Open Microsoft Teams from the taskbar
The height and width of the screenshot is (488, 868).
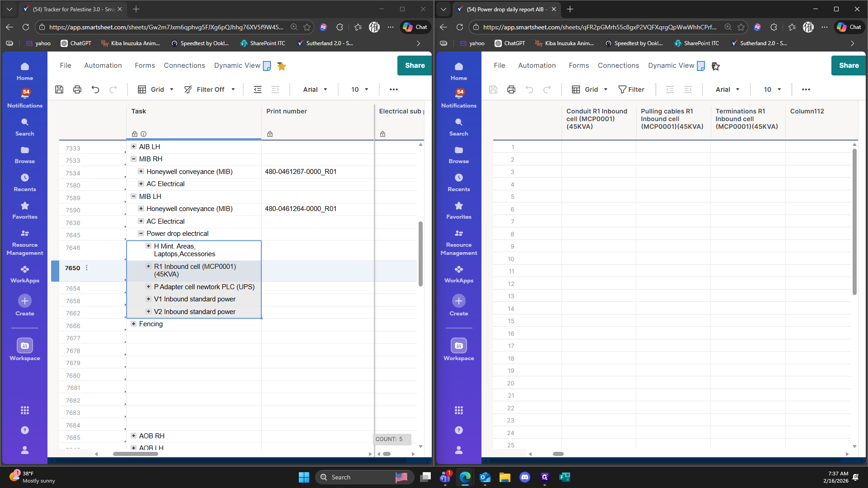coord(445,477)
